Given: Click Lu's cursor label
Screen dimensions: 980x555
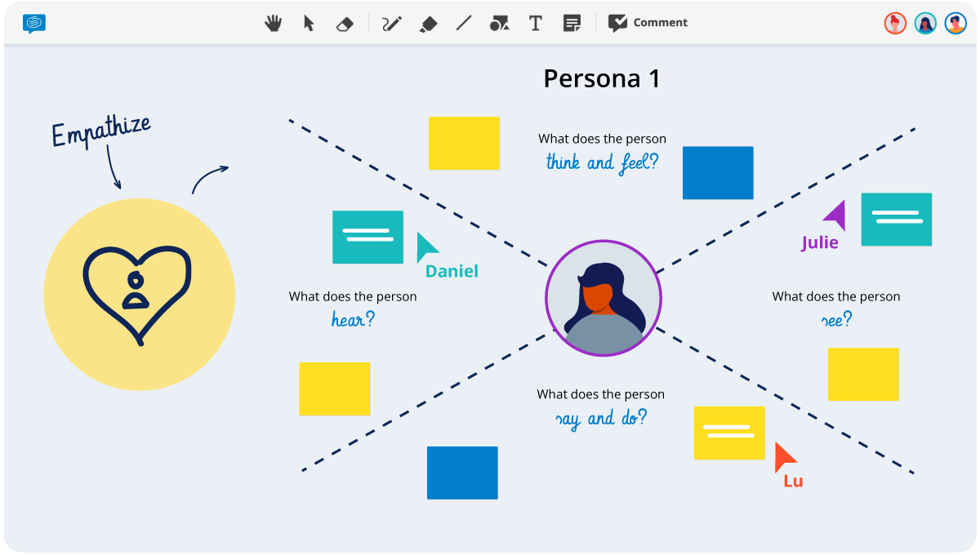Looking at the screenshot, I should (x=793, y=482).
